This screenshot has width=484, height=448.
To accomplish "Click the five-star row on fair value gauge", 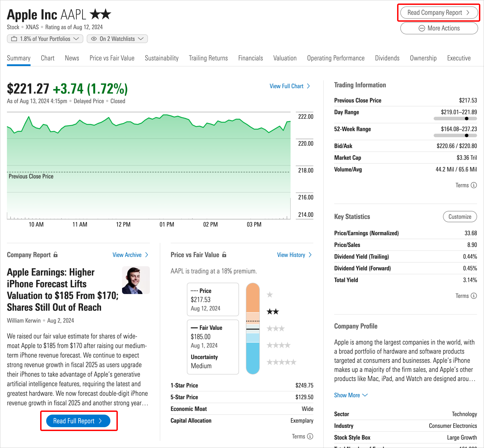I will click(x=281, y=362).
